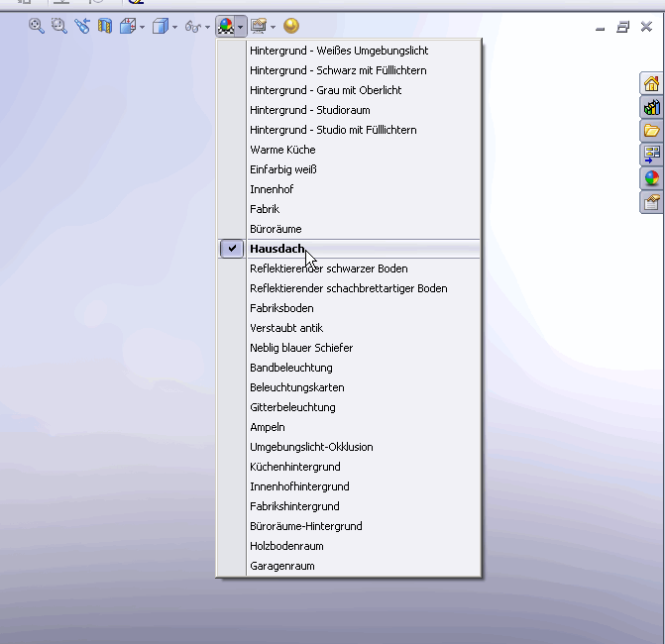The image size is (665, 644).
Task: Collapse the Apply Scene dropdown arrow
Action: point(241,27)
